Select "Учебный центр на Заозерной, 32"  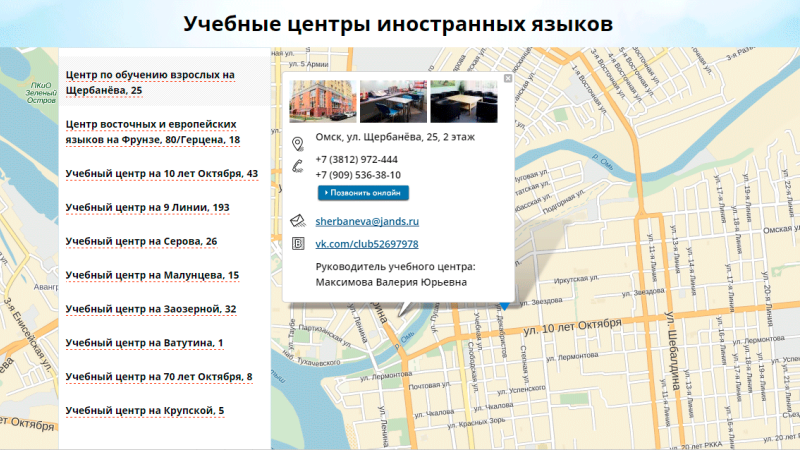(x=151, y=309)
